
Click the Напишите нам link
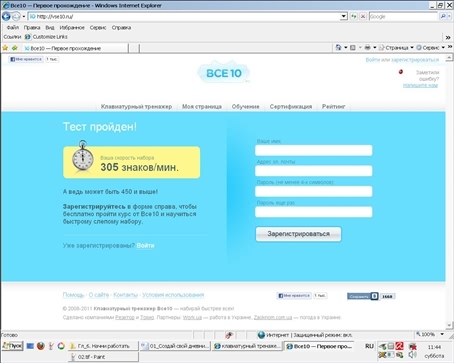pyautogui.click(x=420, y=85)
